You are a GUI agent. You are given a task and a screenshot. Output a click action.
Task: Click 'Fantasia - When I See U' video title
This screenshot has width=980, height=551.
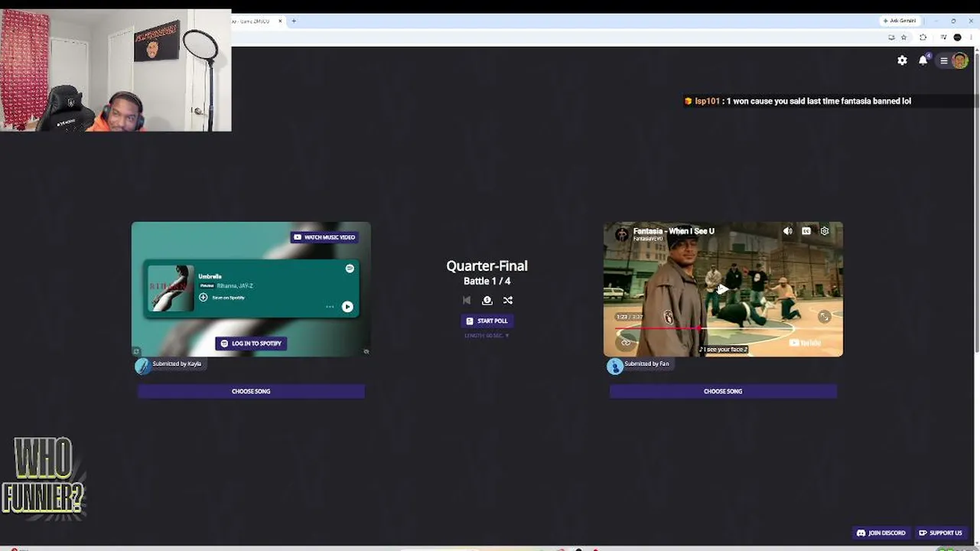coord(674,230)
